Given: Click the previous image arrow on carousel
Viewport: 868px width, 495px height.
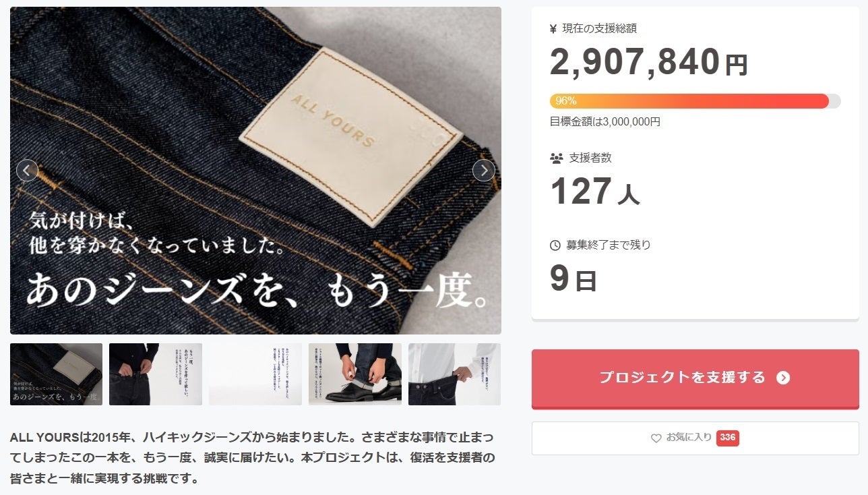Looking at the screenshot, I should (27, 171).
